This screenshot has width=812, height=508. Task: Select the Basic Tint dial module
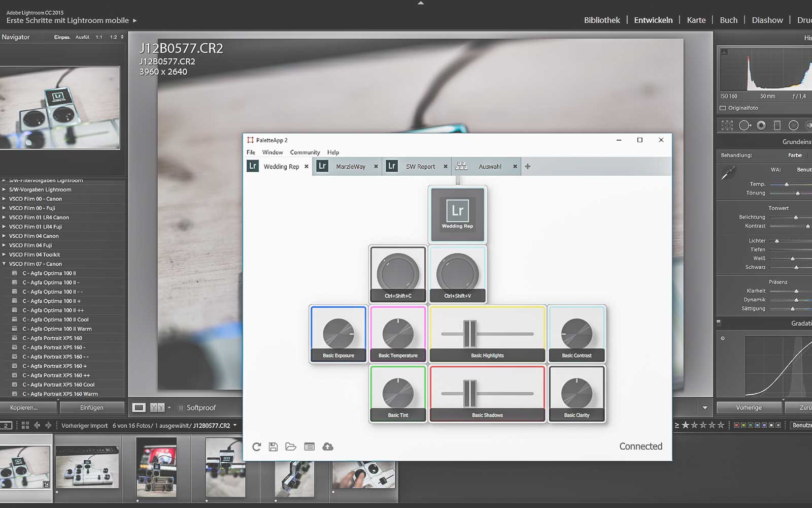click(x=398, y=394)
